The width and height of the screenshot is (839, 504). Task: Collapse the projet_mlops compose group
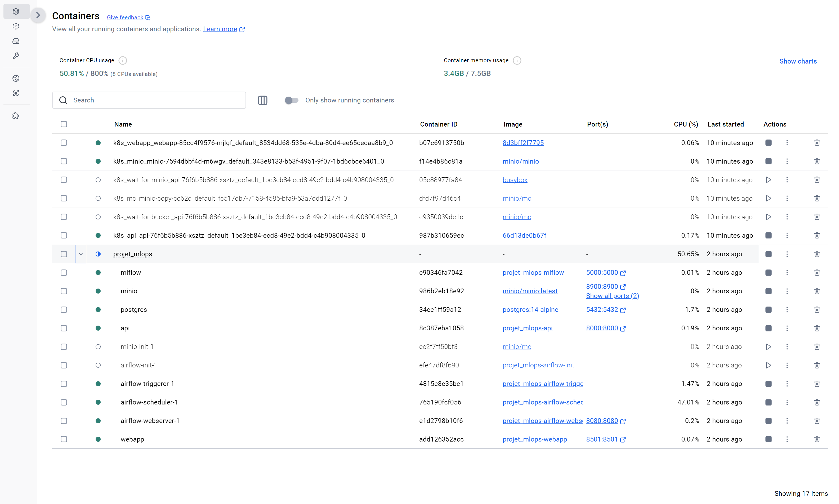pyautogui.click(x=81, y=254)
